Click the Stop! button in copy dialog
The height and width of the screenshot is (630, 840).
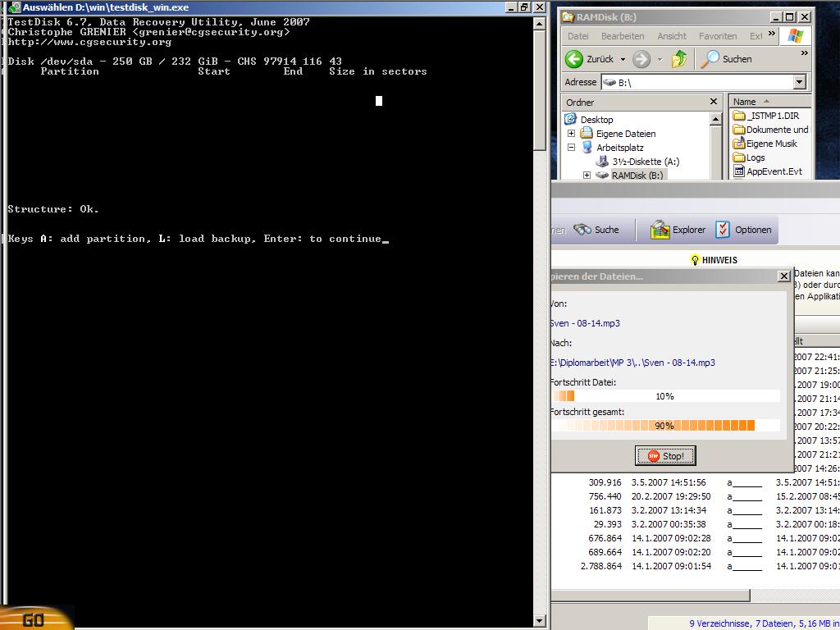665,456
